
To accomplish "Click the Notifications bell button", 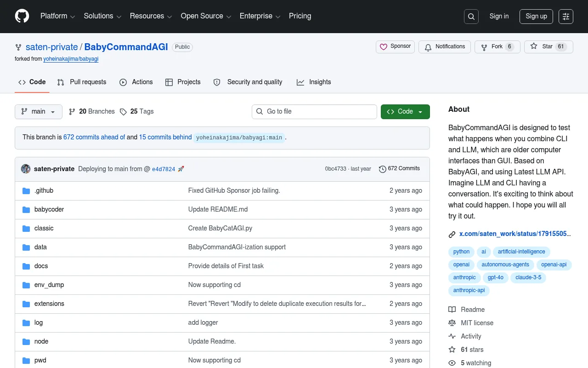I will click(445, 47).
